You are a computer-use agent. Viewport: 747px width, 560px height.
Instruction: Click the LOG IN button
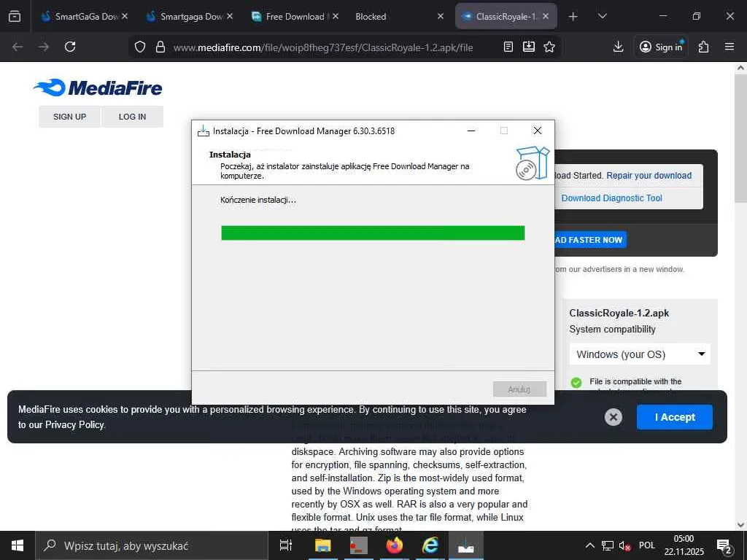[x=133, y=117]
